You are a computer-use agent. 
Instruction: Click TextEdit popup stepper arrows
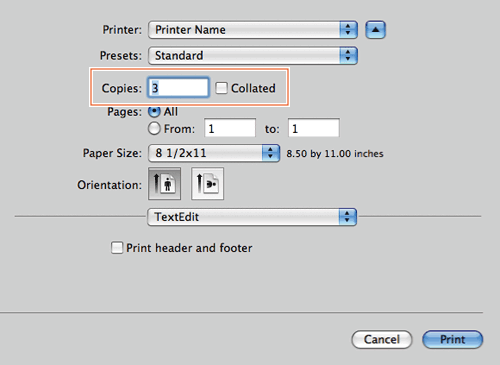[x=348, y=217]
